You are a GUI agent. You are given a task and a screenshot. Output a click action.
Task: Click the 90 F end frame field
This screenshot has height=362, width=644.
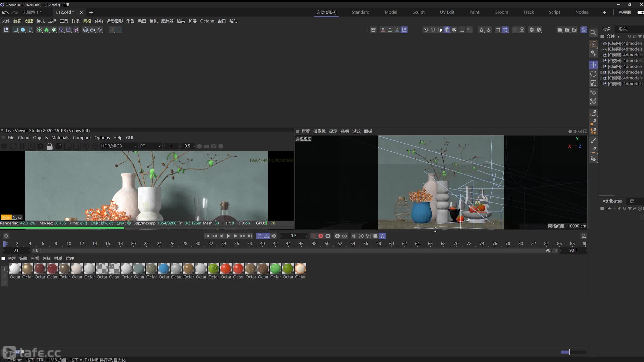coord(573,250)
